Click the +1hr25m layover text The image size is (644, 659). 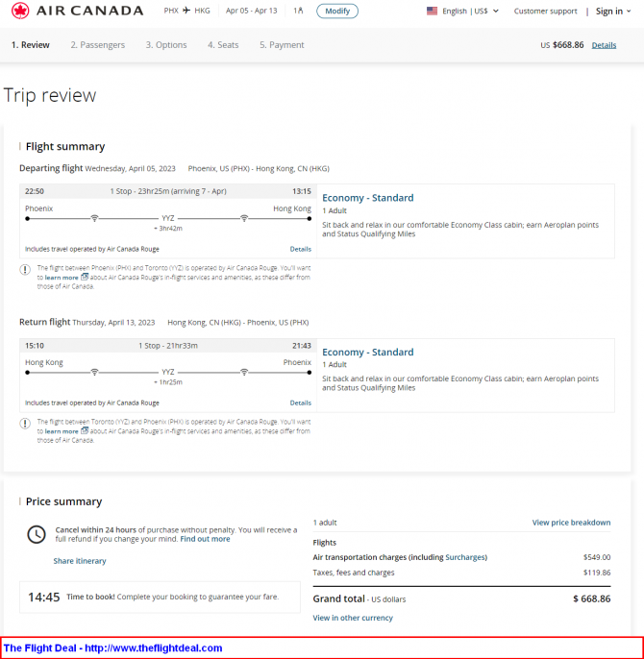tap(168, 382)
